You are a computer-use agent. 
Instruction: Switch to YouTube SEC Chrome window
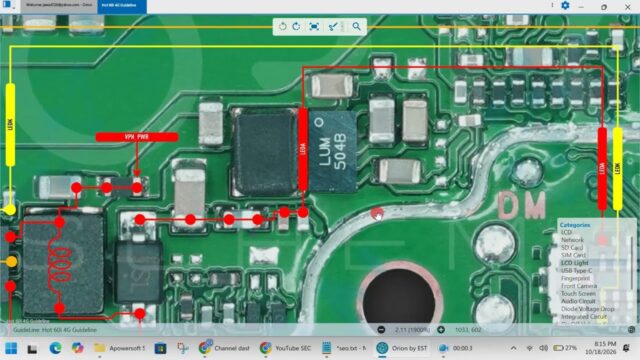pos(286,348)
